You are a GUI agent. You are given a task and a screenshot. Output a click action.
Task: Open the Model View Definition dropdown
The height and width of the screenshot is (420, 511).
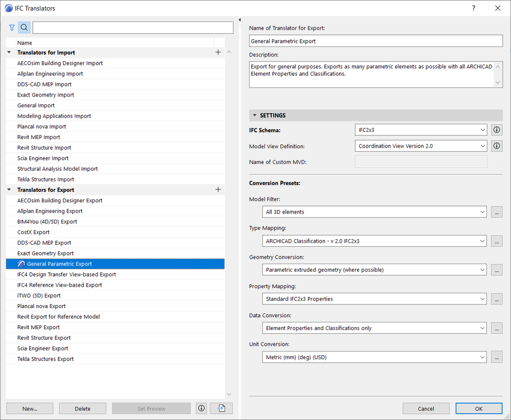pos(420,146)
